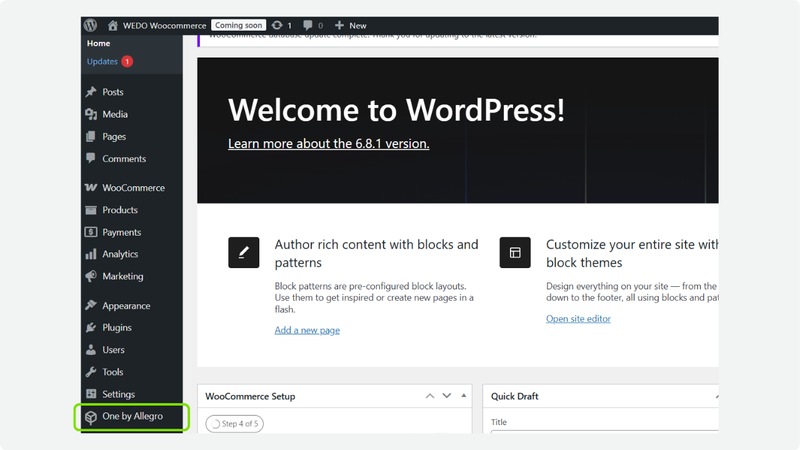Image resolution: width=800 pixels, height=450 pixels.
Task: Click the Customize your entire site heading
Action: (x=632, y=254)
